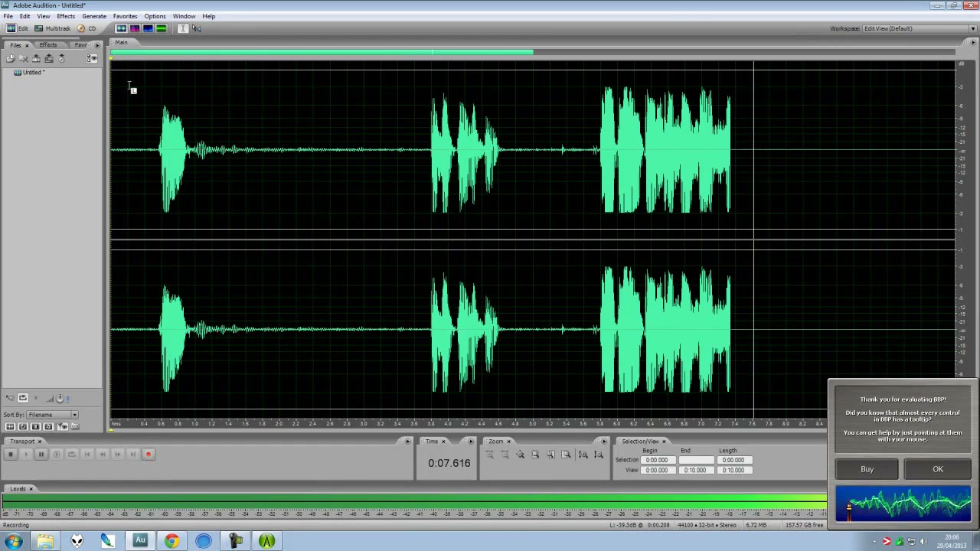Click the Zoom In Vertically icon
Viewport: 980px width, 551px height.
(583, 455)
